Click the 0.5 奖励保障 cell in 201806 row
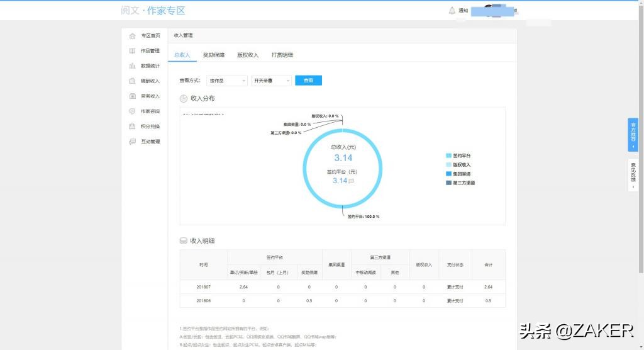 click(x=309, y=301)
